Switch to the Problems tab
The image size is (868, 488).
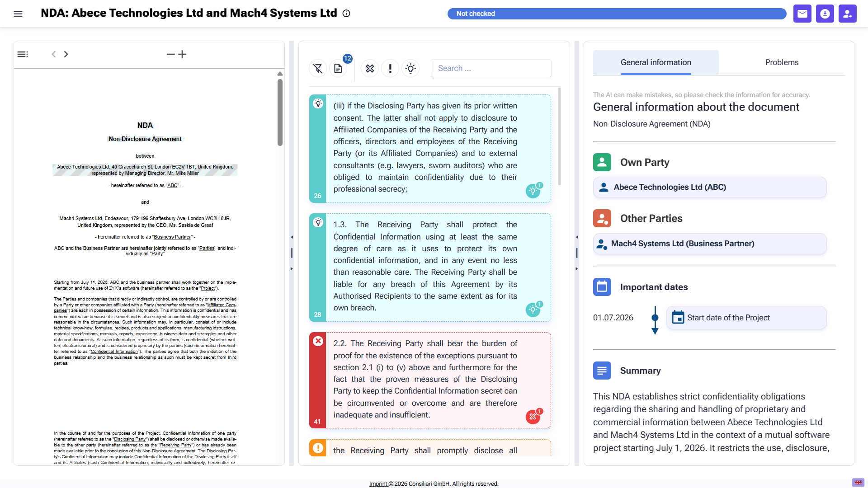[x=782, y=62]
